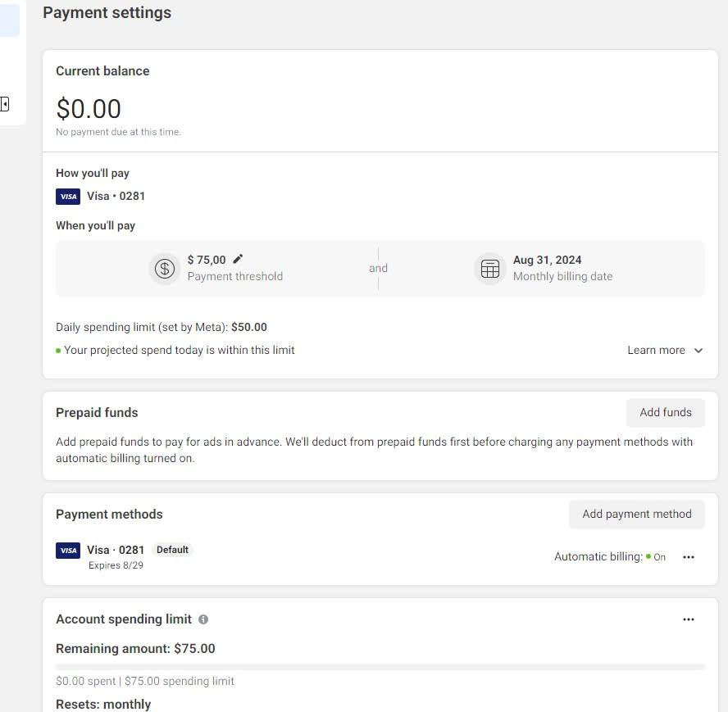Viewport: 728px width, 712px height.
Task: Click the $ 75,00 payment threshold value
Action: coord(207,260)
